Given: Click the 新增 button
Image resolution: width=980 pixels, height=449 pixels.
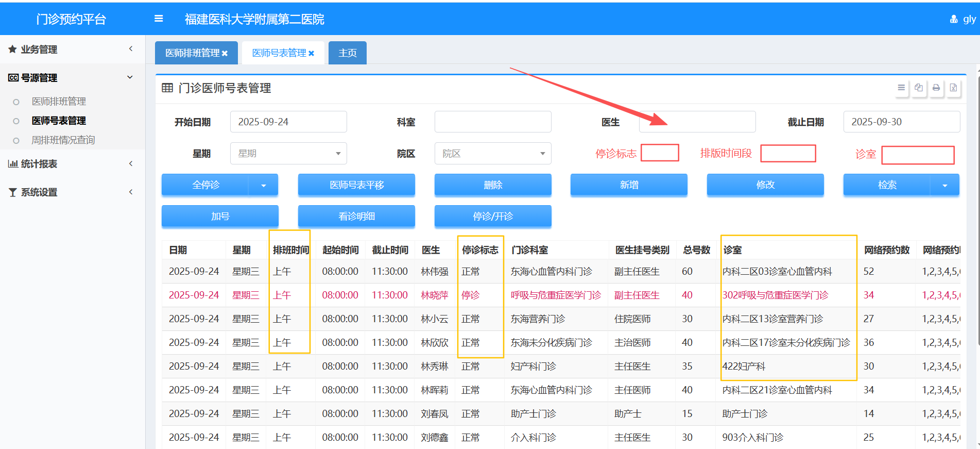Looking at the screenshot, I should [629, 185].
